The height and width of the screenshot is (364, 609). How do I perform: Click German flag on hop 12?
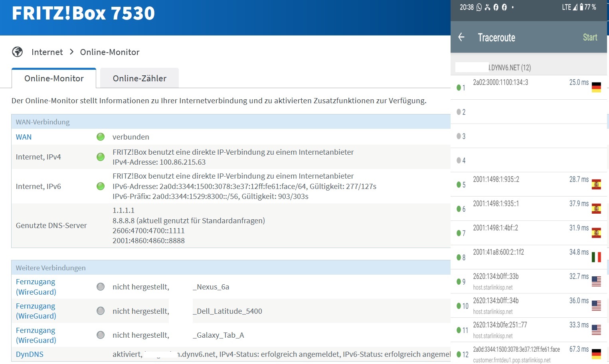pos(596,354)
